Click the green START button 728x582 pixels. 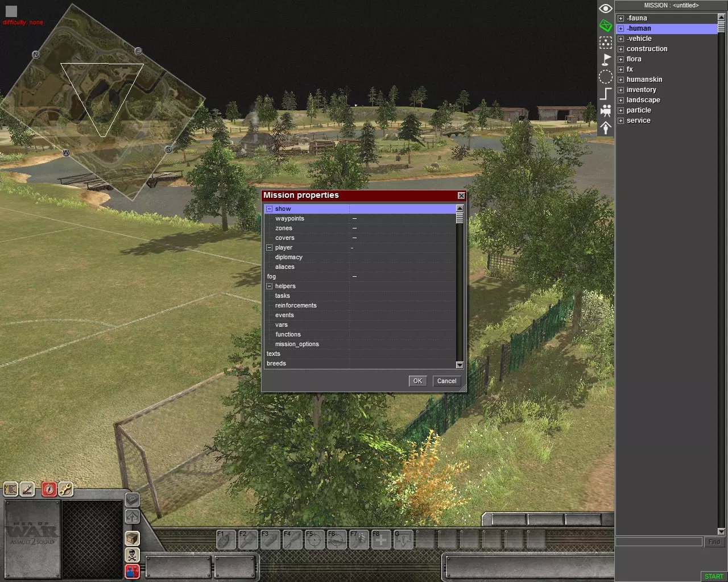(x=714, y=576)
